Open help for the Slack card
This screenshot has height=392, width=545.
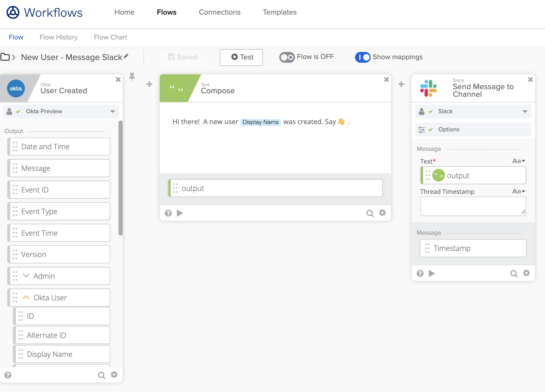[420, 274]
